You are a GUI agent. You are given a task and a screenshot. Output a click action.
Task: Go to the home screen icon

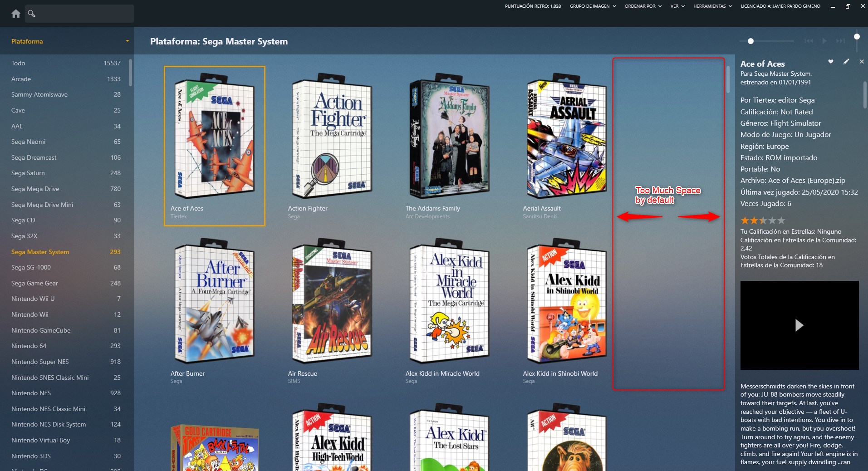click(x=16, y=14)
